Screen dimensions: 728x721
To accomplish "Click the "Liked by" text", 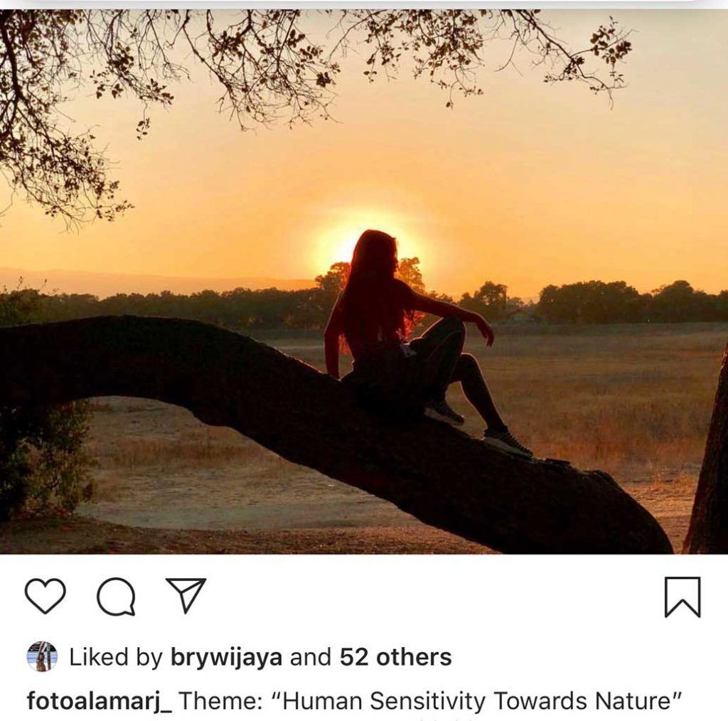I will pos(116,658).
